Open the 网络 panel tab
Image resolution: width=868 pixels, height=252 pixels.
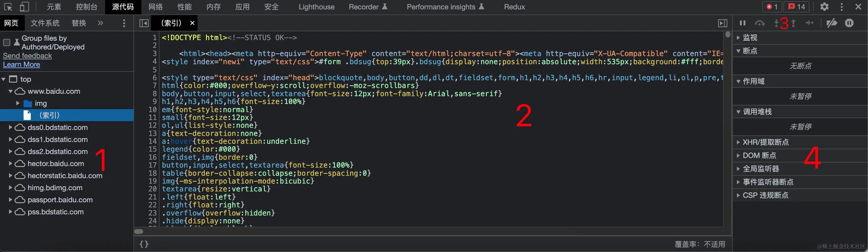(156, 7)
